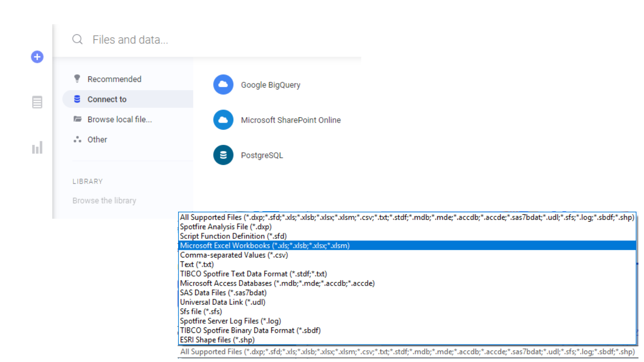This screenshot has height=362, width=644.
Task: Choose the PostgreSQL connector
Action: [248, 155]
